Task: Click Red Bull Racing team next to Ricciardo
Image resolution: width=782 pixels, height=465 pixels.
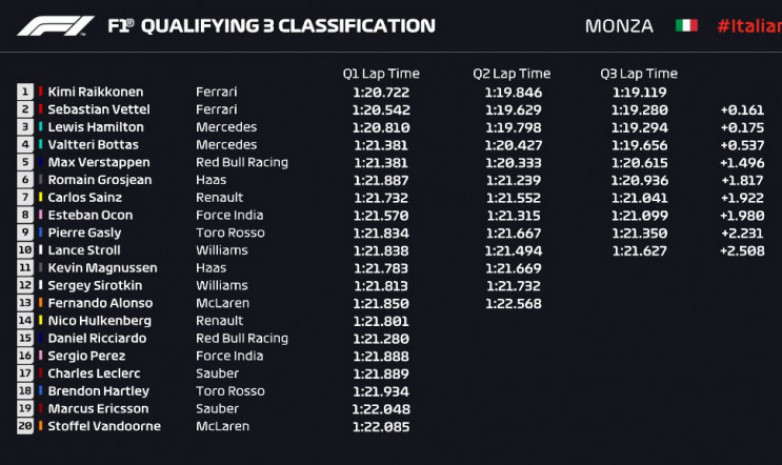Action: pyautogui.click(x=242, y=338)
